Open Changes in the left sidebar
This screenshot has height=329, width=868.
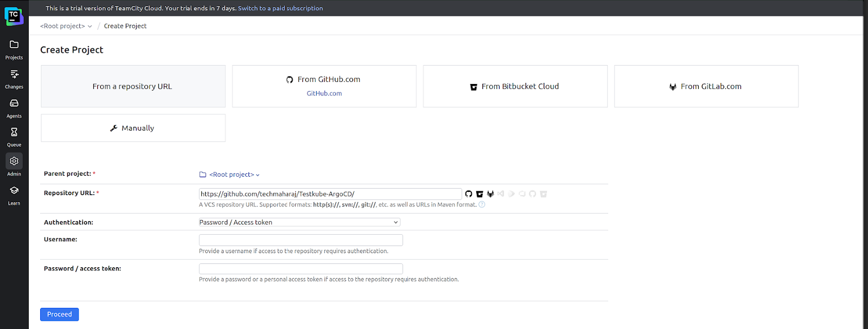coord(14,79)
